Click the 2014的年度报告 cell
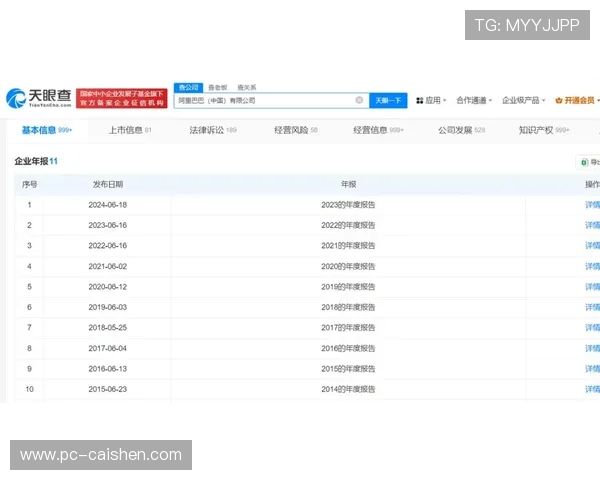Viewport: 600px width, 480px height. pyautogui.click(x=348, y=389)
